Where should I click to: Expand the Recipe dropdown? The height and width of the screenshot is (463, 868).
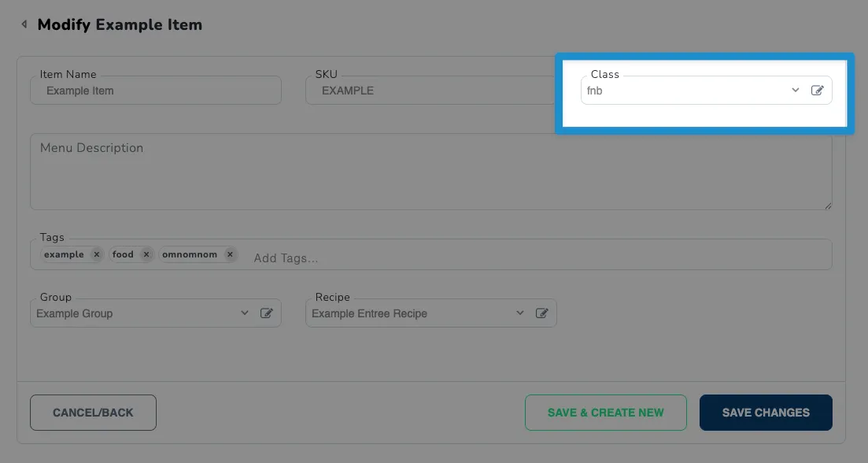[x=520, y=313]
